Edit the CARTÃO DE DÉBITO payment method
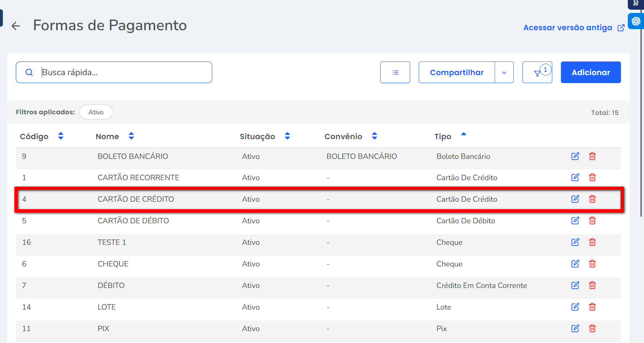Image resolution: width=644 pixels, height=343 pixels. pos(575,220)
